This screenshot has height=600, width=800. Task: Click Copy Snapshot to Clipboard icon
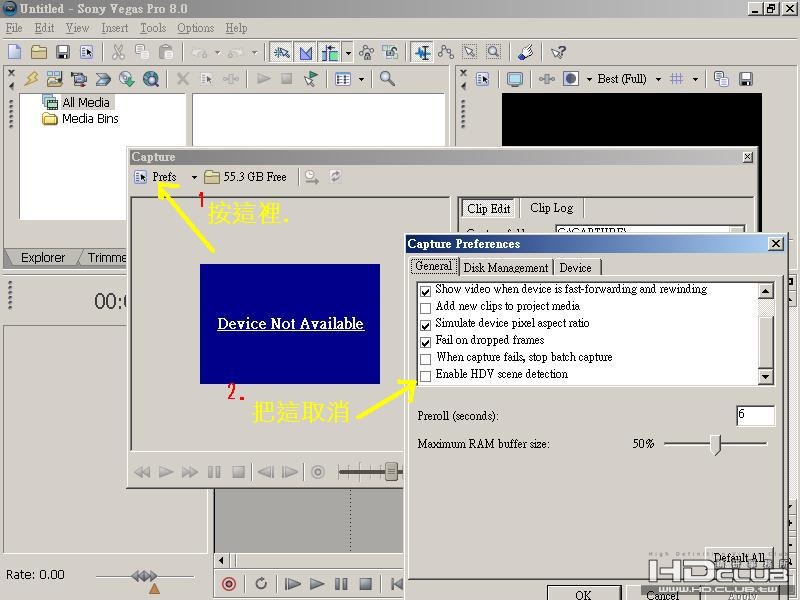721,79
